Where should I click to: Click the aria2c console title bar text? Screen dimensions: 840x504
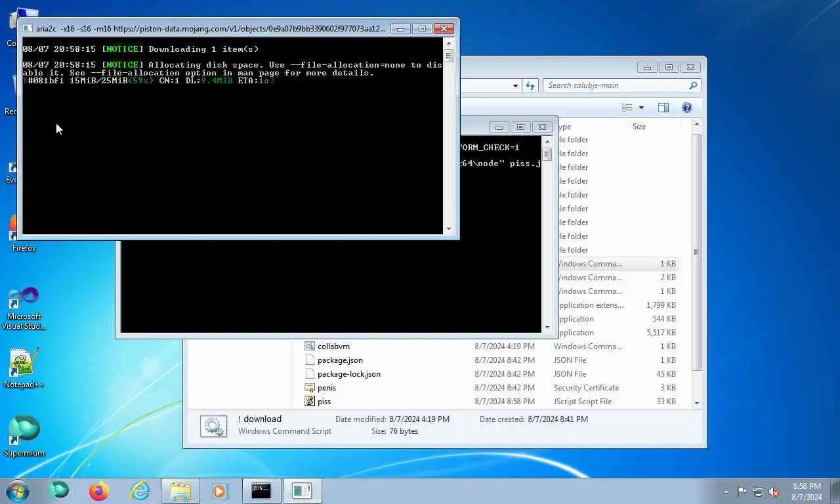pos(211,29)
